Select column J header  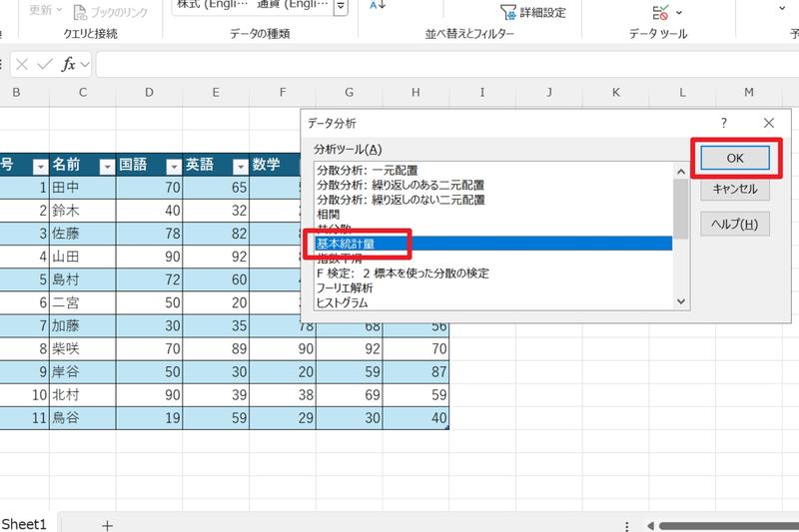[548, 92]
